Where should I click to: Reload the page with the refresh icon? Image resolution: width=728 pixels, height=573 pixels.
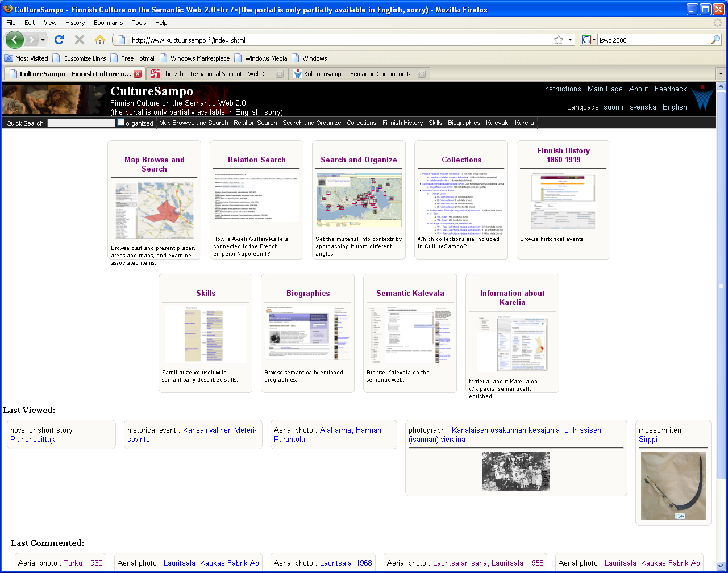[59, 40]
